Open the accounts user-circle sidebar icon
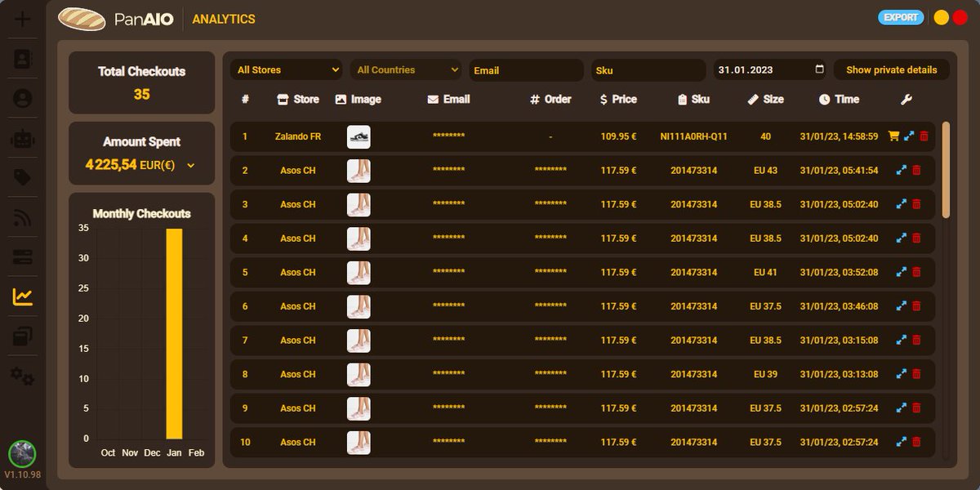The width and height of the screenshot is (980, 490). click(23, 99)
